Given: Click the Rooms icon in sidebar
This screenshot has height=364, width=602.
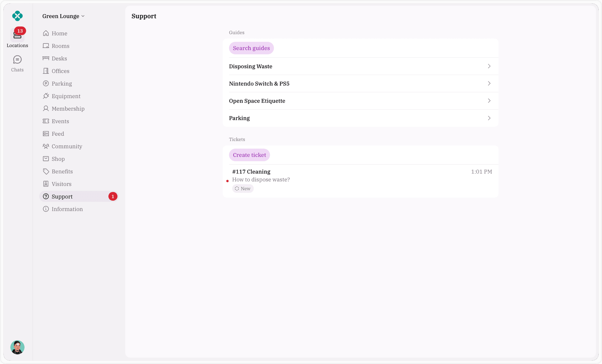Looking at the screenshot, I should point(46,46).
